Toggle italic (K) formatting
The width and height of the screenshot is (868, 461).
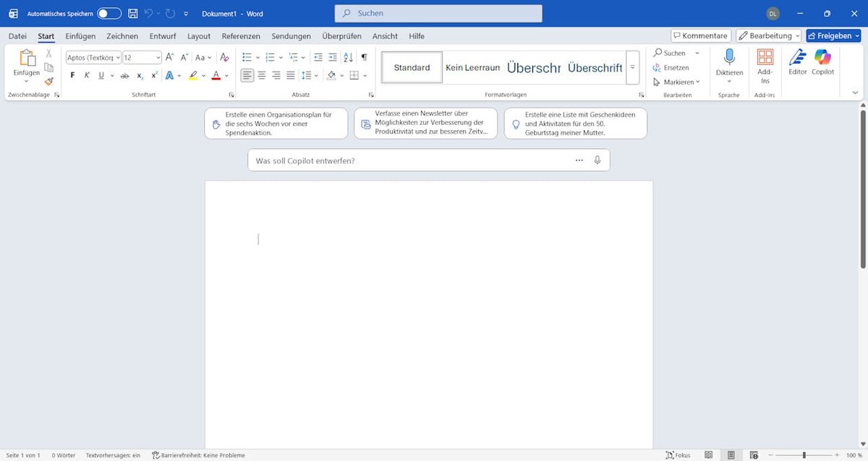tap(87, 75)
